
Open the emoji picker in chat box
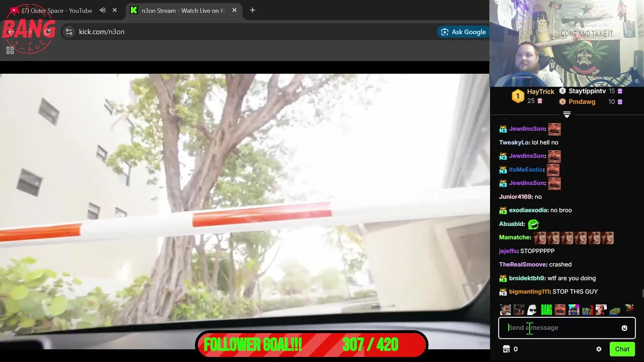tap(624, 328)
